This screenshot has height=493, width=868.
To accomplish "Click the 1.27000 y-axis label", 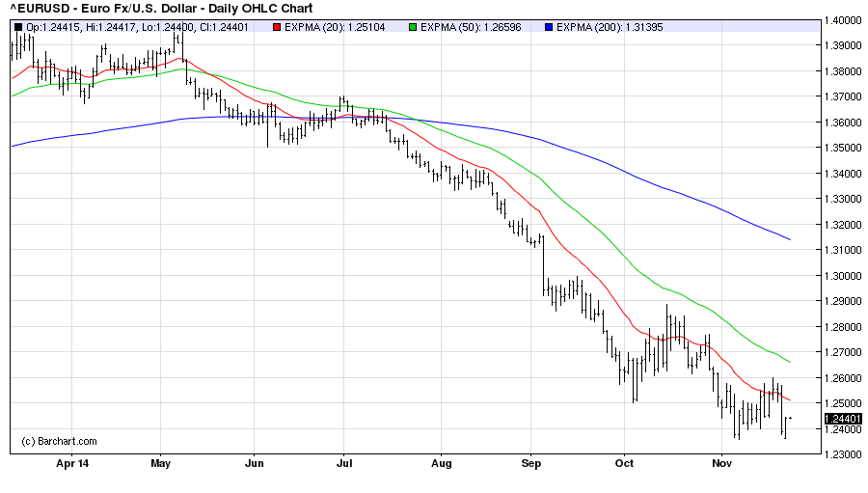I will (x=843, y=352).
